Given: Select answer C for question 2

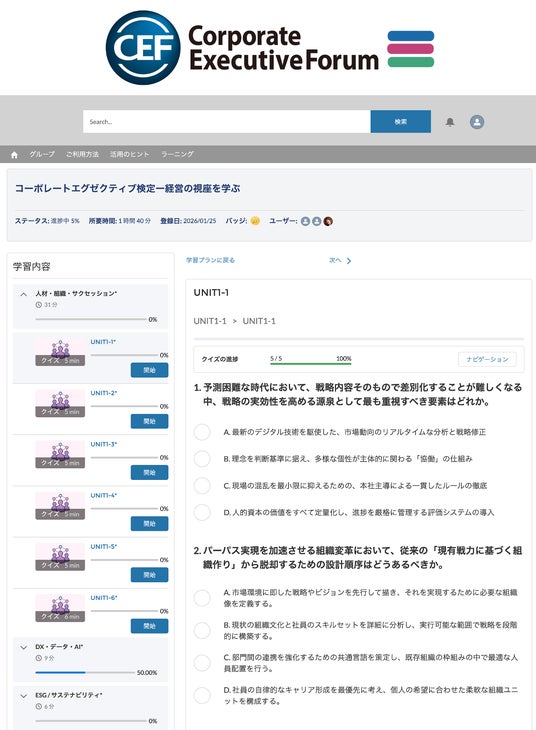Looking at the screenshot, I should [202, 663].
